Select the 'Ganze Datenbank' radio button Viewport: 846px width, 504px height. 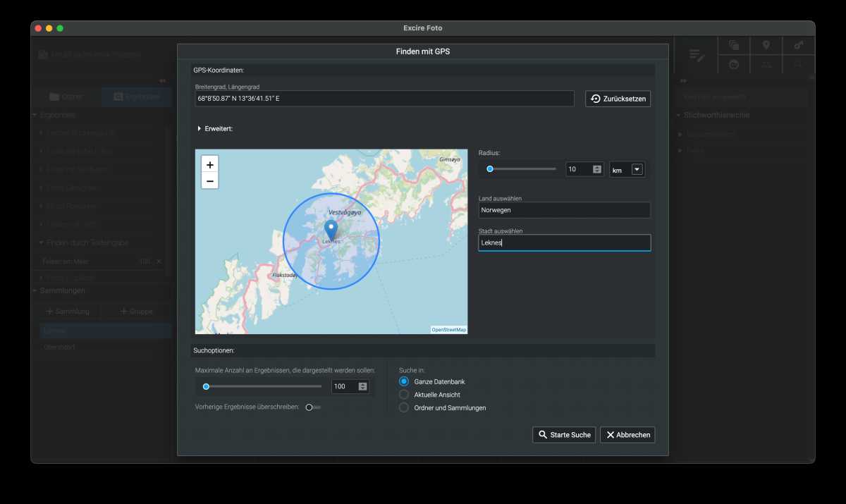pyautogui.click(x=404, y=381)
